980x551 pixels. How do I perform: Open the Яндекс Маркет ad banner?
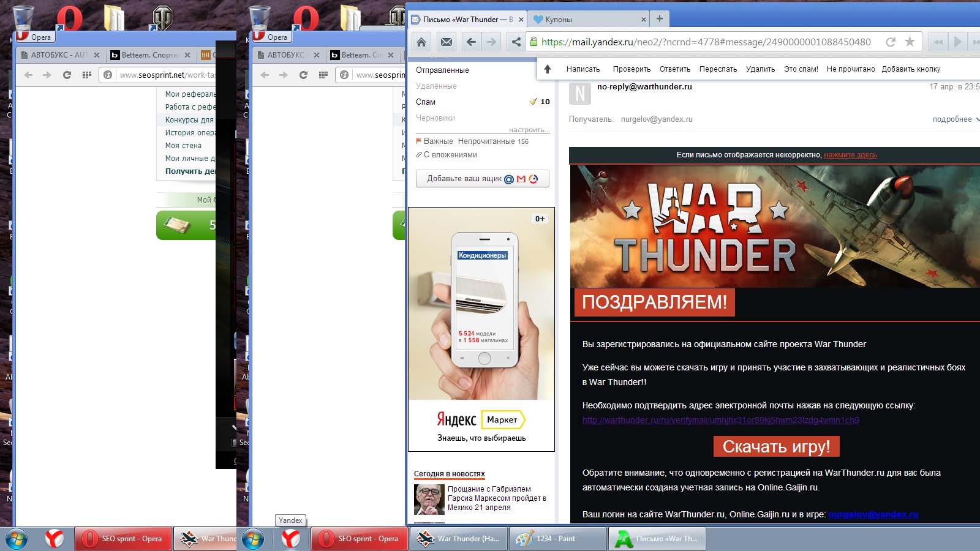tap(481, 329)
